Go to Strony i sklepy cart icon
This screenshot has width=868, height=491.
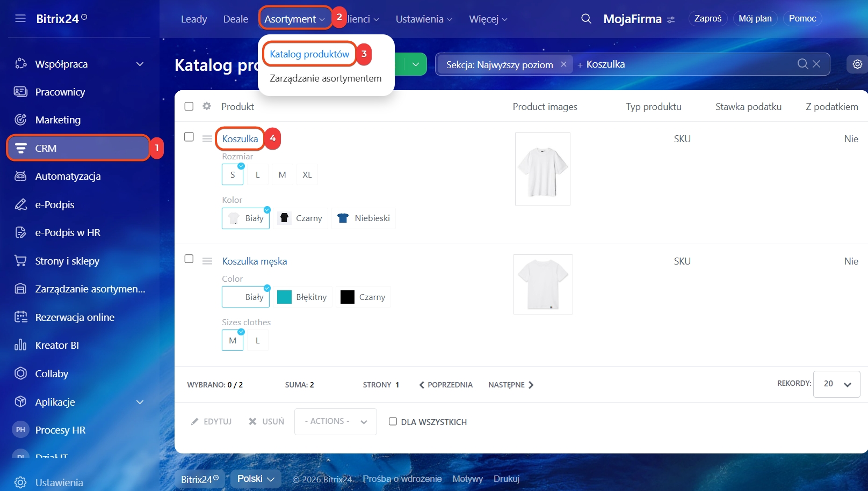point(20,261)
